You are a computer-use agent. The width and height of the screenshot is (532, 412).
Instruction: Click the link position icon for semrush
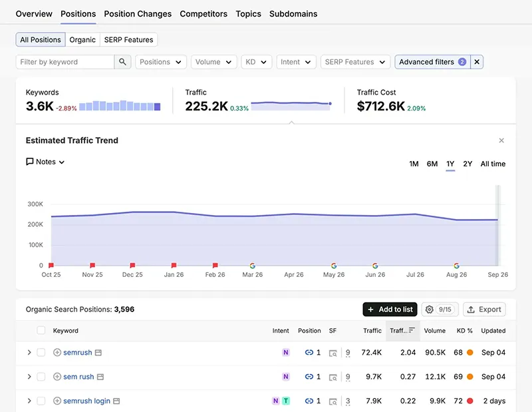tap(309, 353)
